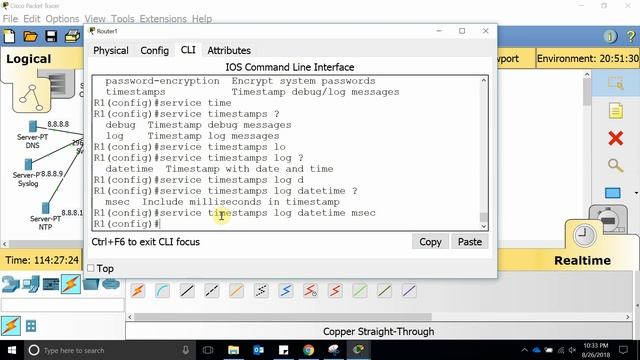The image size is (640, 360).
Task: Select the Miscellaneous folder category icon
Action: pyautogui.click(x=91, y=284)
